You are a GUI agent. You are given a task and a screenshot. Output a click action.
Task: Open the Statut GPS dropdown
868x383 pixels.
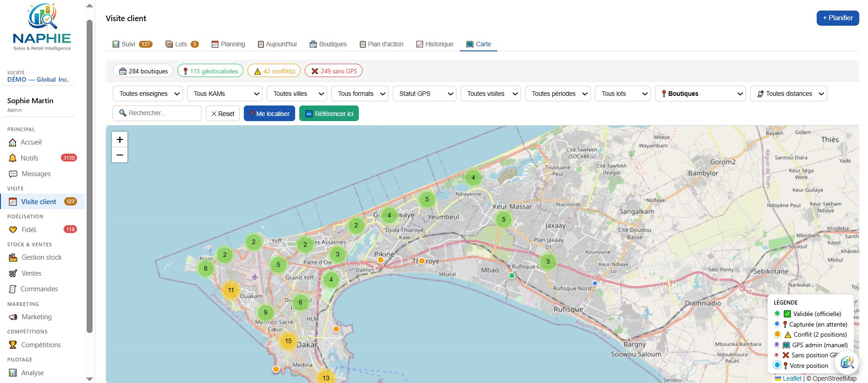(x=424, y=94)
